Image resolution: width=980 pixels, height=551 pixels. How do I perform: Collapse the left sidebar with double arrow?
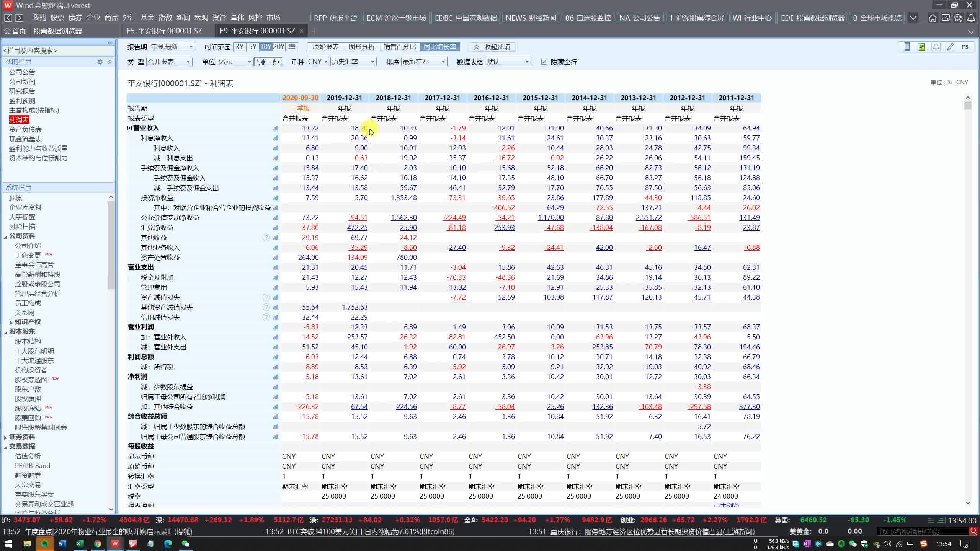coord(110,42)
